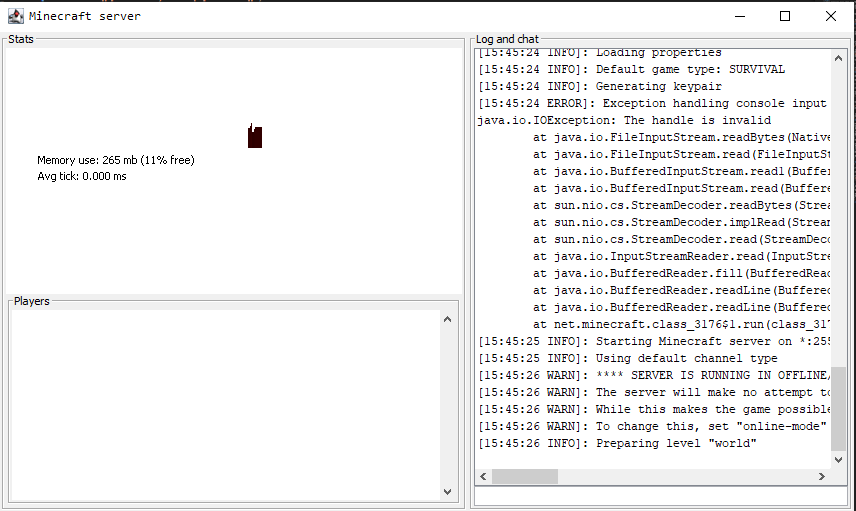Image resolution: width=856 pixels, height=511 pixels.
Task: Click the 'Memory use: 265 mb (11% free)' text
Action: click(116, 160)
